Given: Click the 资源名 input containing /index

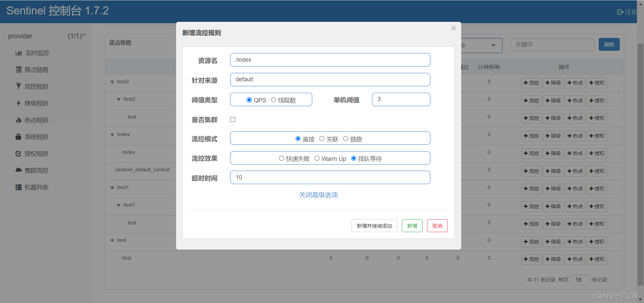Looking at the screenshot, I should pos(330,60).
